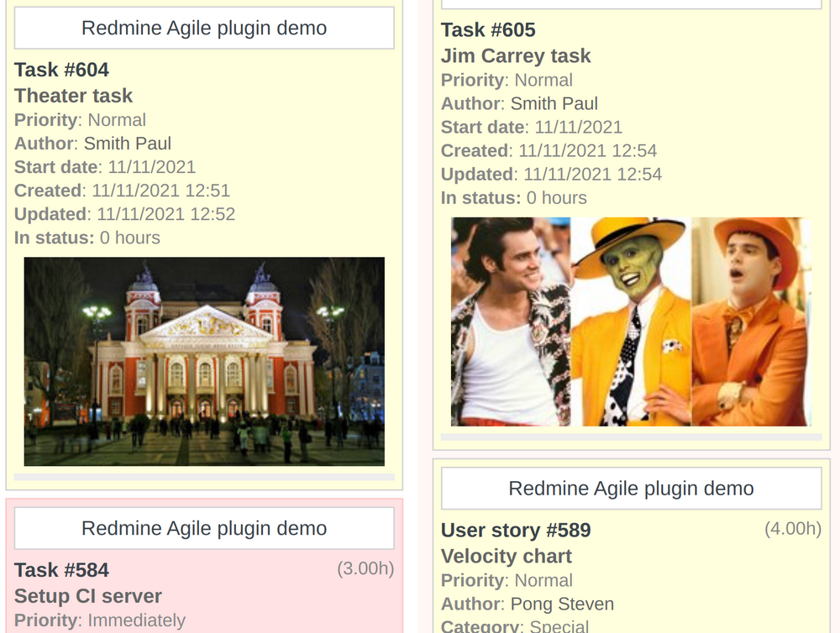Open Task #605 Jim Carrey task
Image resolution: width=840 pixels, height=633 pixels.
point(515,56)
